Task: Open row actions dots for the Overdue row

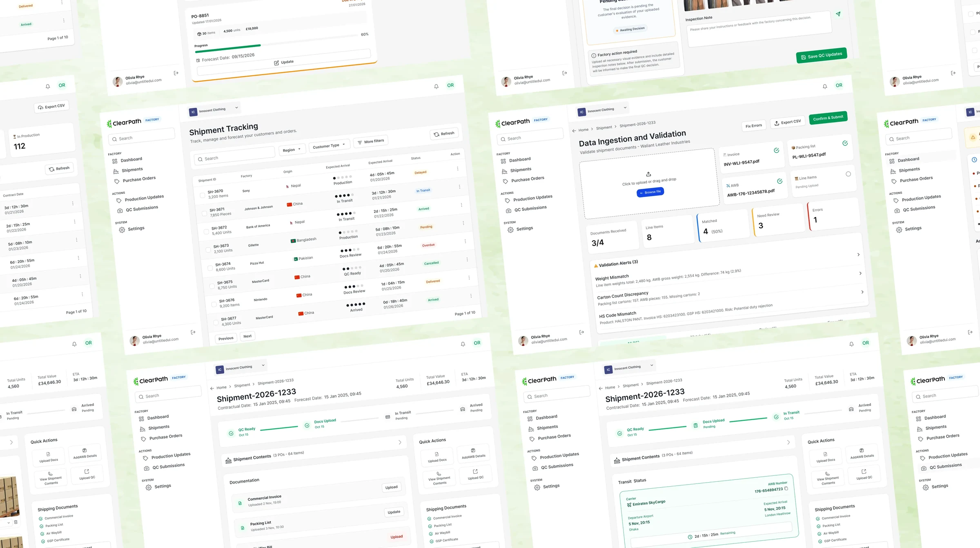Action: [465, 241]
